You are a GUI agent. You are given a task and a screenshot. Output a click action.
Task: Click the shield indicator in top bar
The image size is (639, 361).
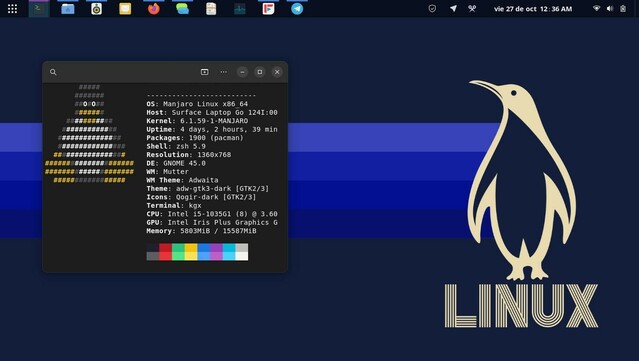(432, 9)
